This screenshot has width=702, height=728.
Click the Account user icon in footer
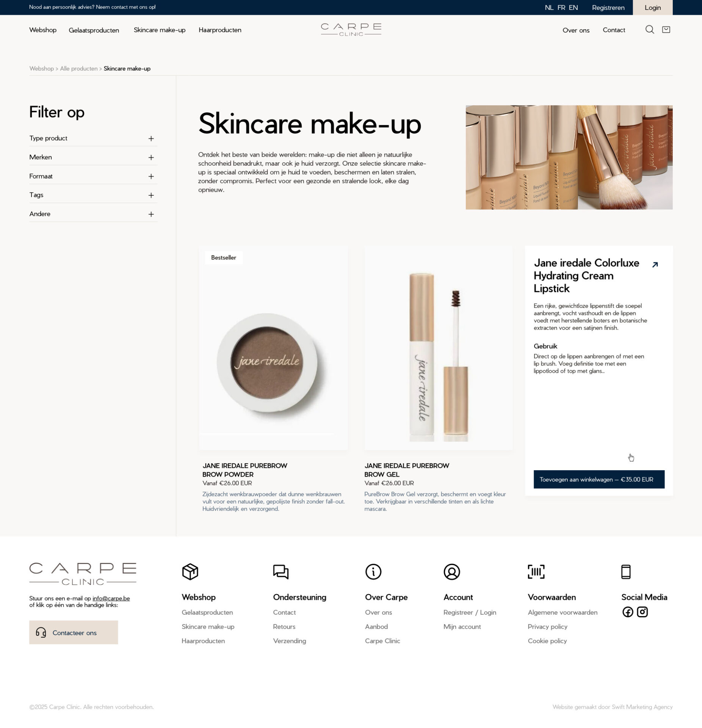[x=451, y=572]
